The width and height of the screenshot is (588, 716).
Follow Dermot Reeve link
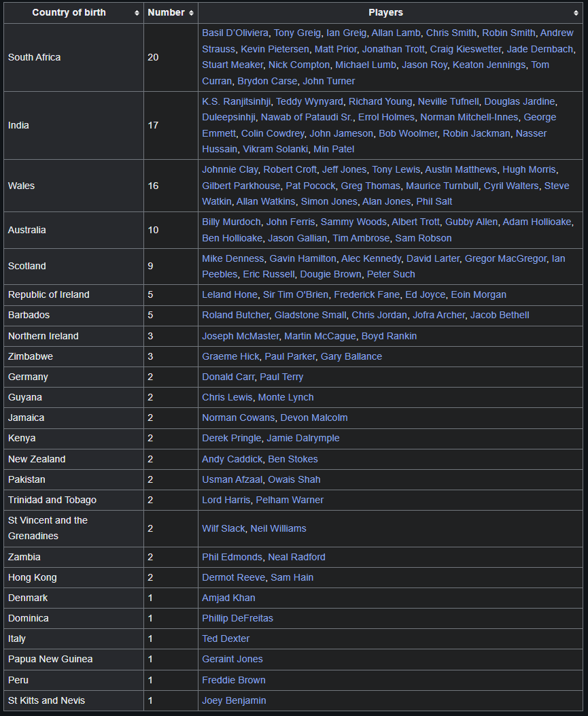coord(233,578)
